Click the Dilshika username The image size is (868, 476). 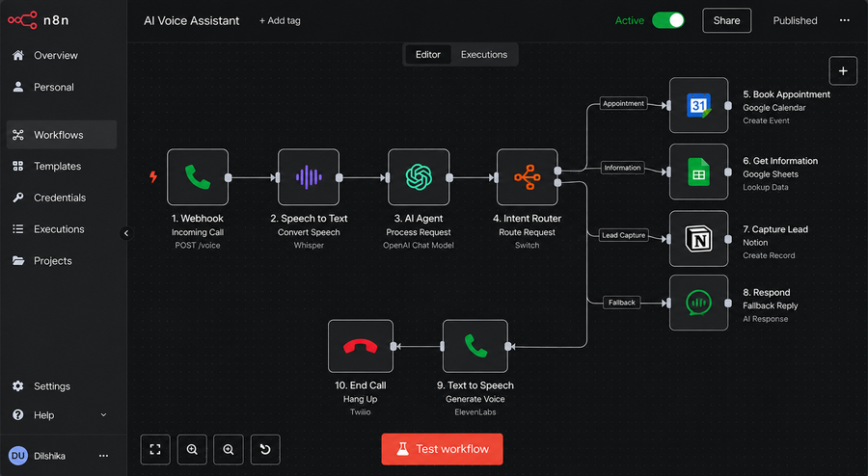pyautogui.click(x=49, y=456)
